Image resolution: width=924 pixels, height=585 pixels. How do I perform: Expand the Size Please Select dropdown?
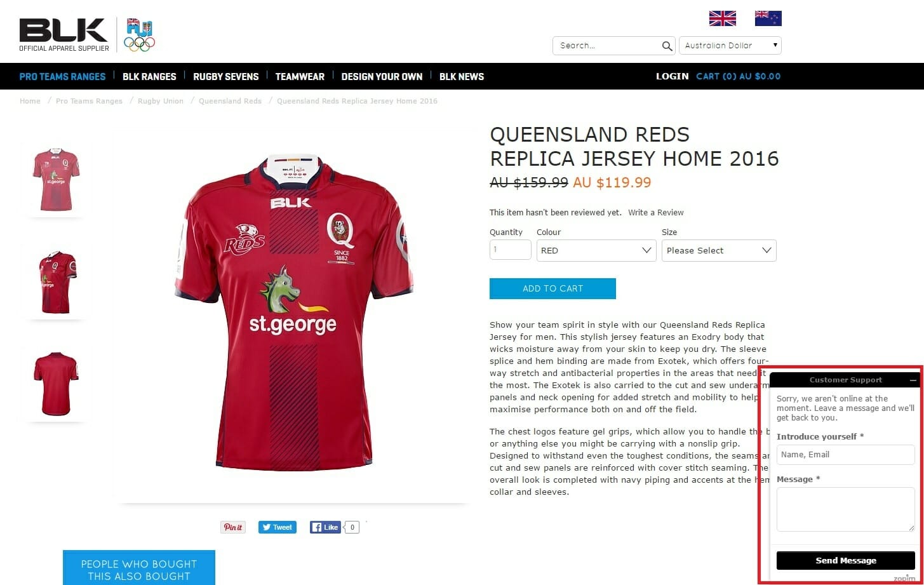pos(719,250)
